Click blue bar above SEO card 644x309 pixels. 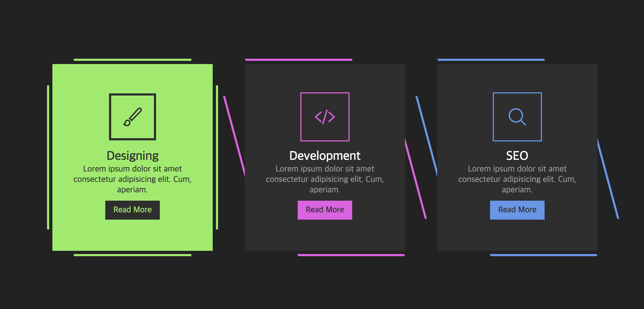point(491,60)
